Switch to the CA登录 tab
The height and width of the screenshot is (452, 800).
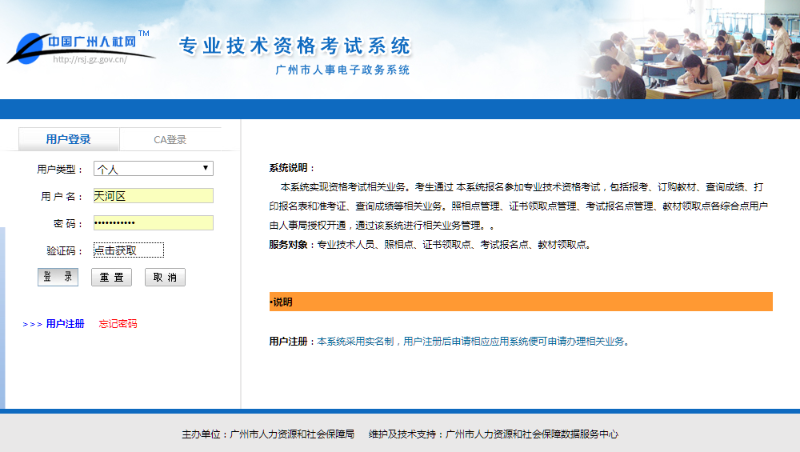click(169, 139)
